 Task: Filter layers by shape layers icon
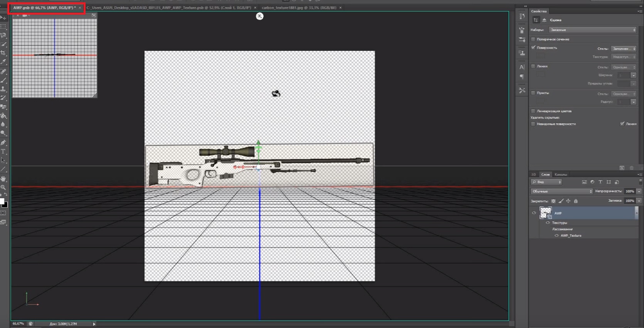click(x=609, y=182)
